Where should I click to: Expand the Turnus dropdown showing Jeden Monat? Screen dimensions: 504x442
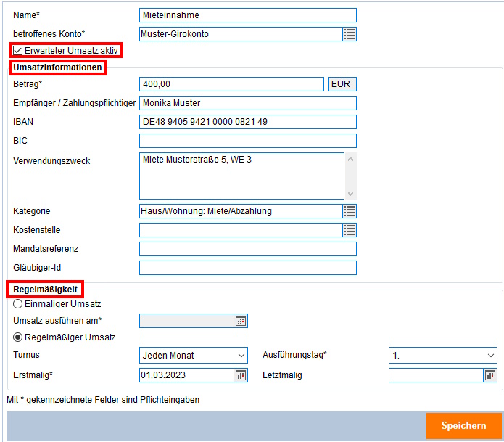193,356
